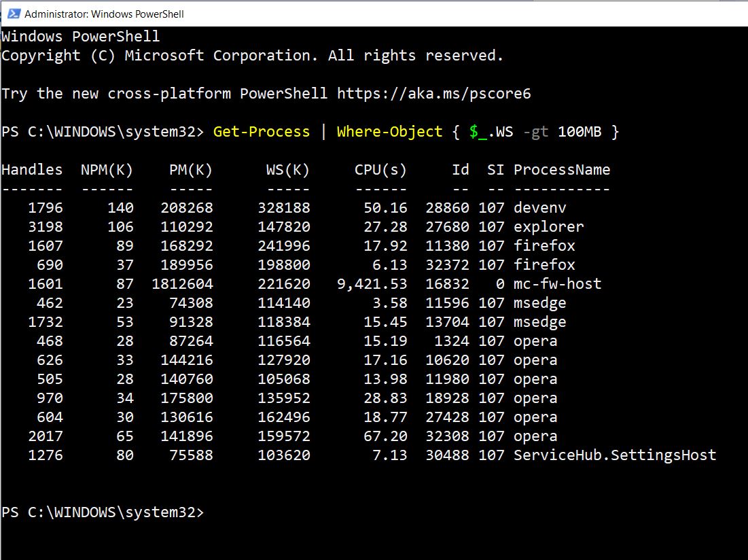
Task: Click the Get-Process command text
Action: tap(261, 132)
